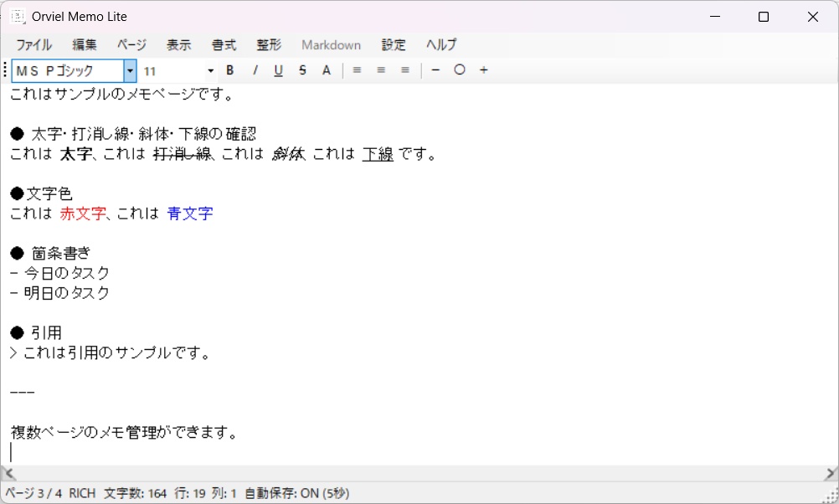
Task: Click the blue 青文字 text
Action: (190, 213)
